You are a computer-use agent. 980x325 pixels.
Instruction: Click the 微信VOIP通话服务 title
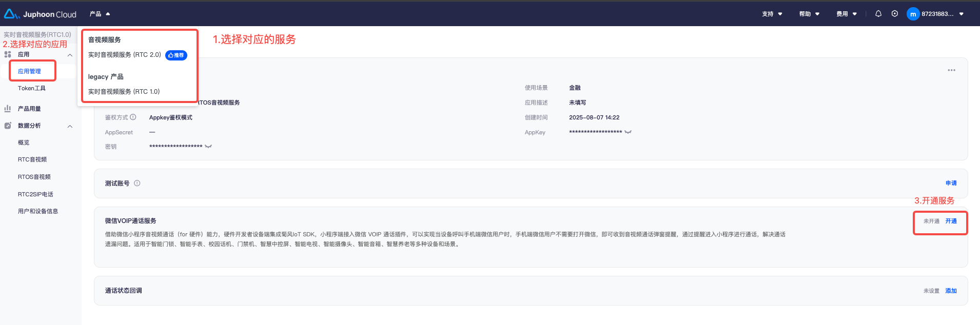click(131, 221)
